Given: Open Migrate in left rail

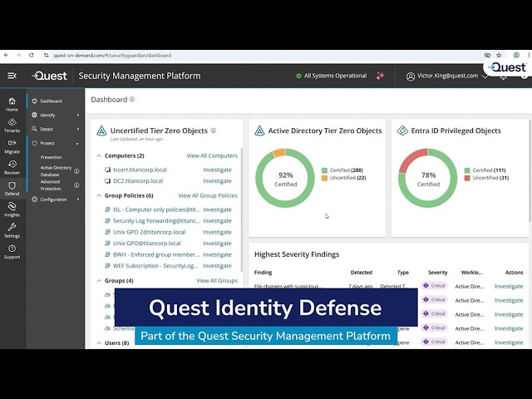Looking at the screenshot, I should 12,146.
